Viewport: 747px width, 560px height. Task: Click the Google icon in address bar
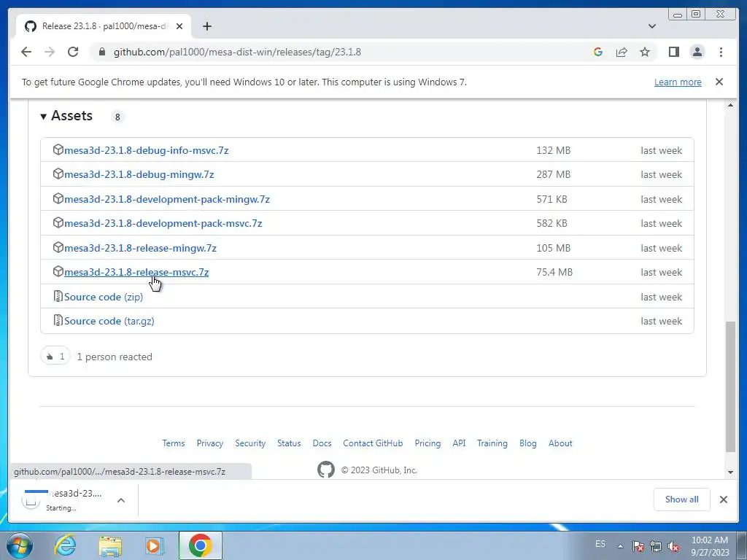598,52
